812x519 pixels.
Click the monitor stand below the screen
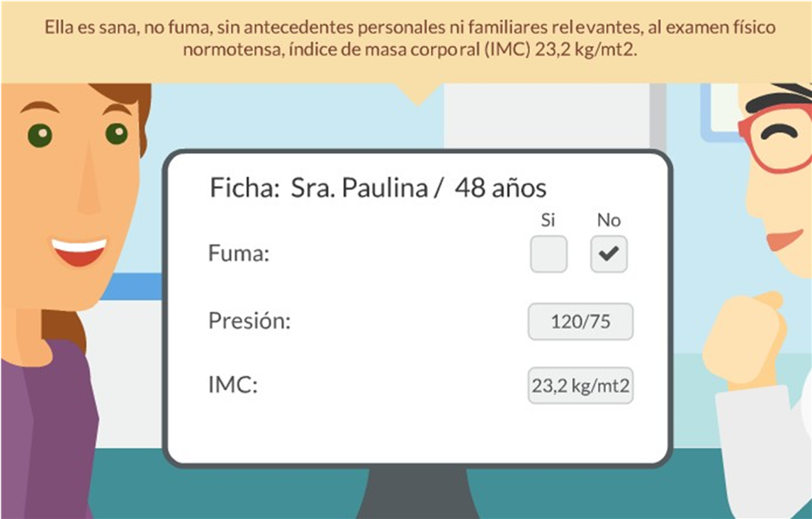pyautogui.click(x=417, y=492)
